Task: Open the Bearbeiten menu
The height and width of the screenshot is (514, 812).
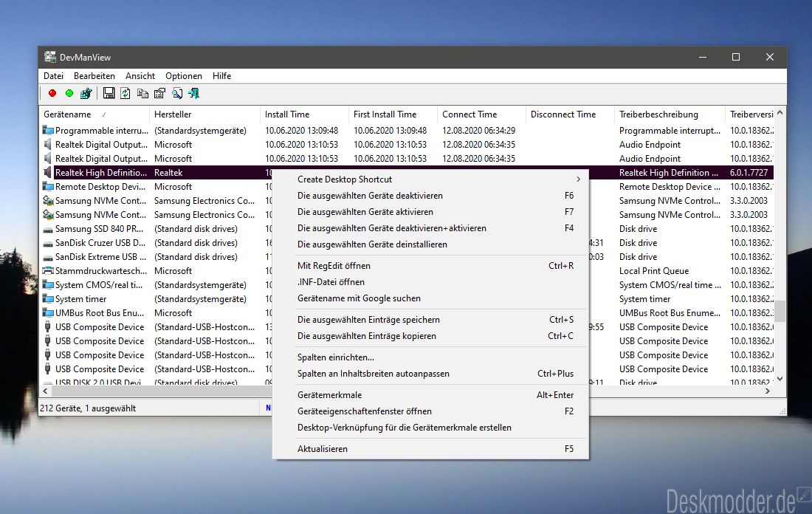Action: 94,75
